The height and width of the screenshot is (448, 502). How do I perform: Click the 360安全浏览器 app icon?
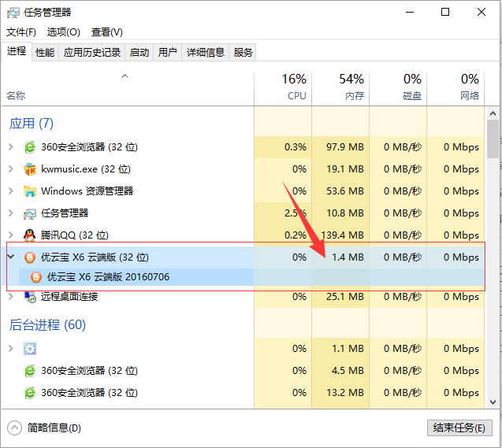30,147
